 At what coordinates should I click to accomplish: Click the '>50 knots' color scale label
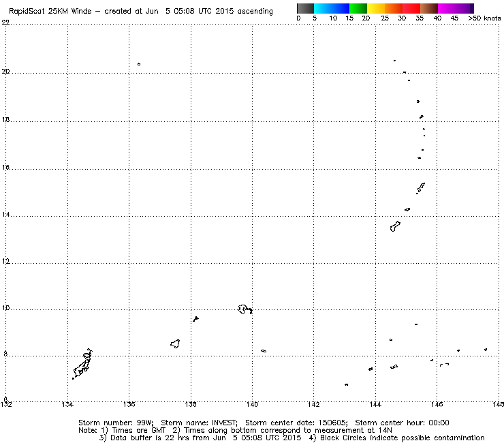484,18
